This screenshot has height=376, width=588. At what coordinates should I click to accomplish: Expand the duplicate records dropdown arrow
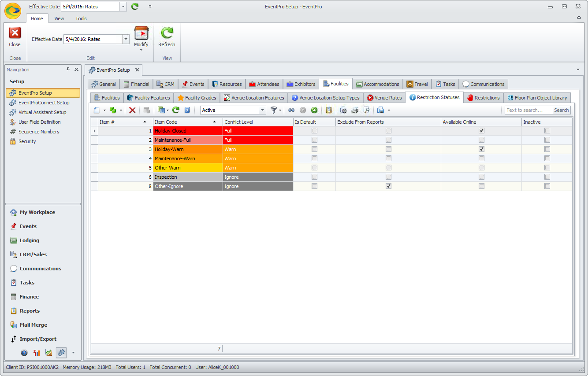click(121, 111)
